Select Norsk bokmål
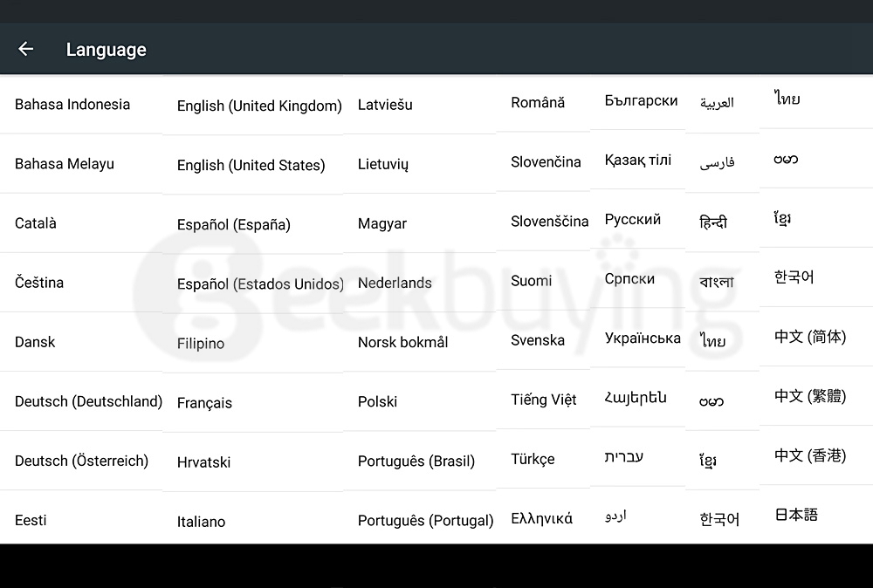 (403, 342)
